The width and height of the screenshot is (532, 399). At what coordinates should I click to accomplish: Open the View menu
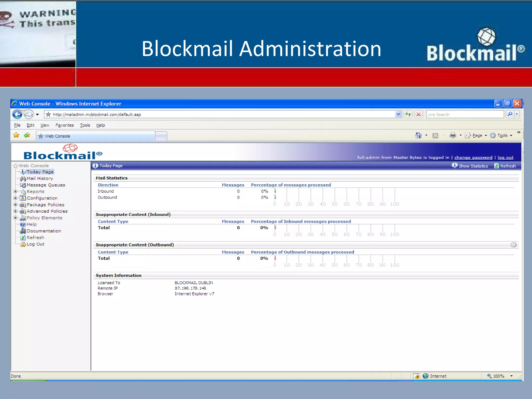point(45,125)
